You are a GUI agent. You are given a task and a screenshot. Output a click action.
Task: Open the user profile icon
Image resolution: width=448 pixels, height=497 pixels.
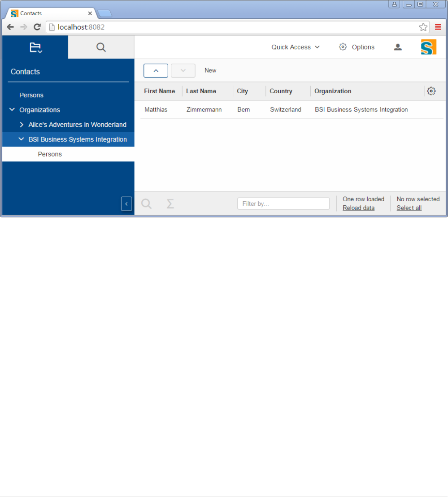(398, 47)
